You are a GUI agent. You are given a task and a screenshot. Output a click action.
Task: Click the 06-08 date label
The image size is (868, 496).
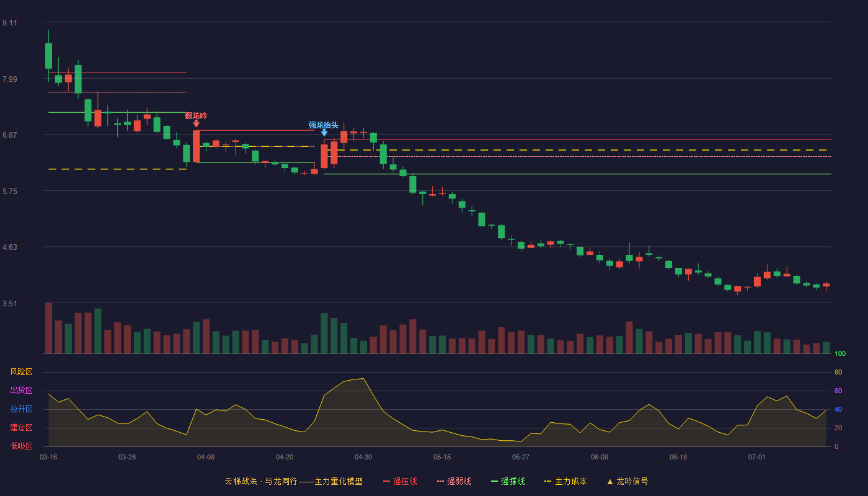(600, 457)
